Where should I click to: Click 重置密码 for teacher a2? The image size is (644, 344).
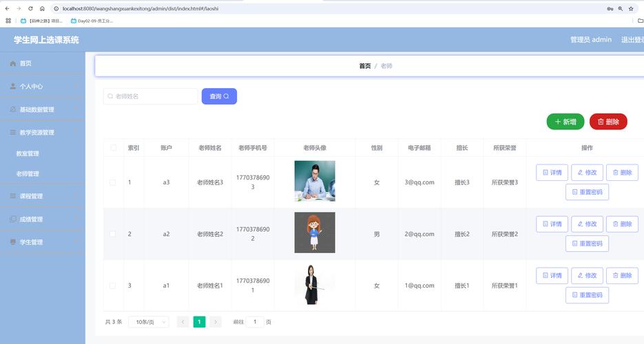click(x=587, y=244)
